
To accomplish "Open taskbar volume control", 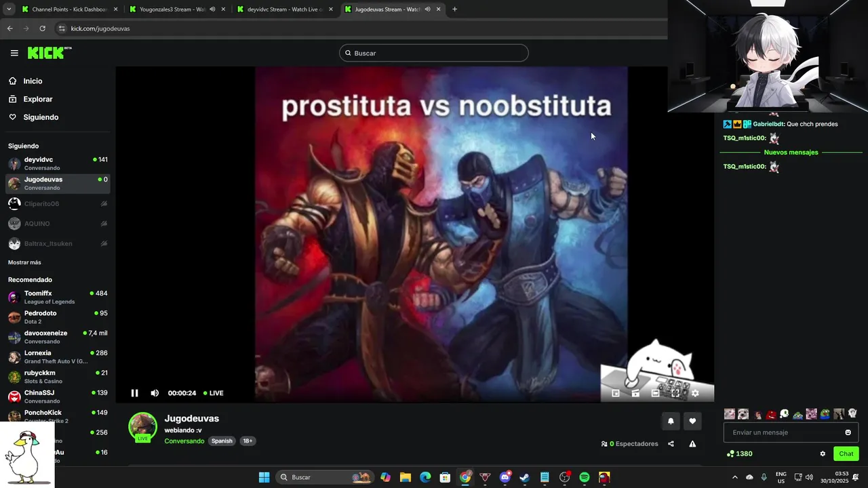I will [x=809, y=477].
